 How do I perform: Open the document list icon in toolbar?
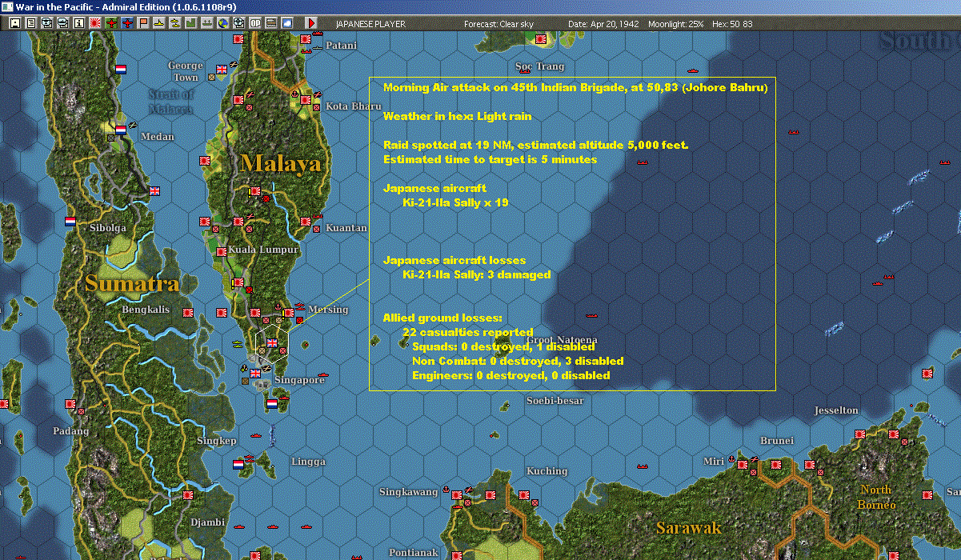30,24
